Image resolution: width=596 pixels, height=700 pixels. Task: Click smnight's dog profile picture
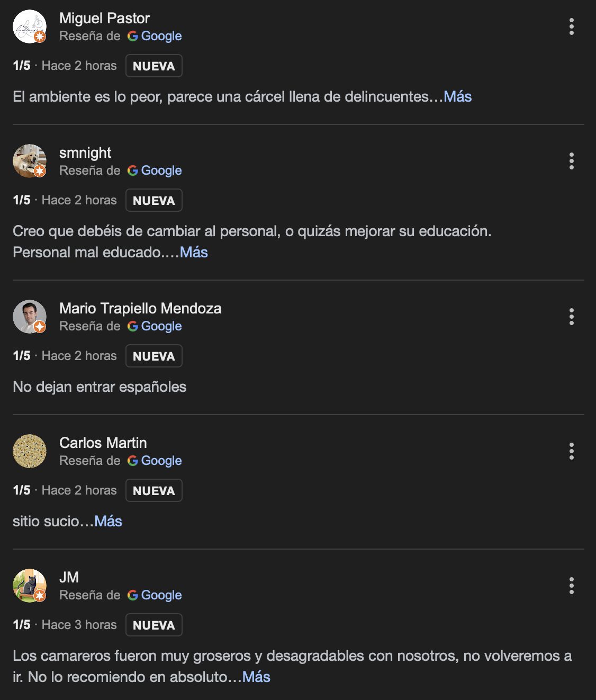point(30,161)
